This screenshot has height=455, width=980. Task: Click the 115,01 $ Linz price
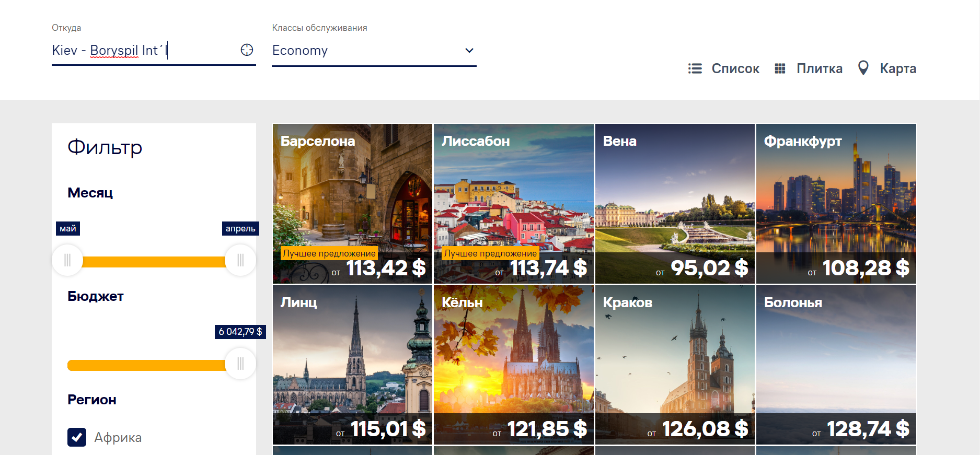click(x=388, y=429)
